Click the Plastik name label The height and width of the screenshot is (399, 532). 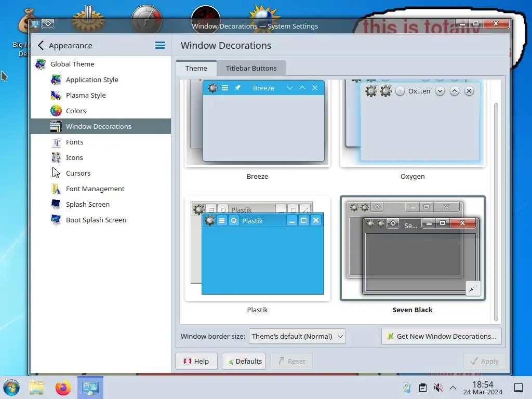point(257,310)
